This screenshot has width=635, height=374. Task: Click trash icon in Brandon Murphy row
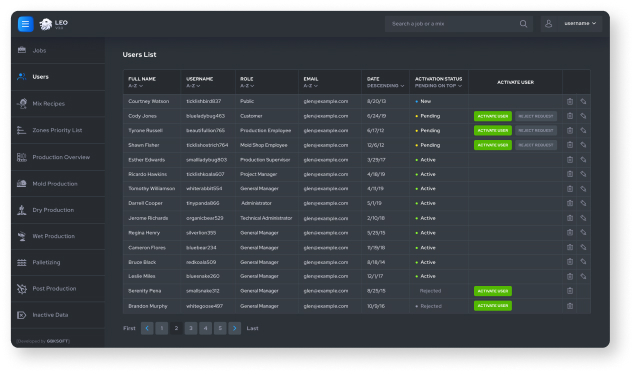tap(570, 306)
